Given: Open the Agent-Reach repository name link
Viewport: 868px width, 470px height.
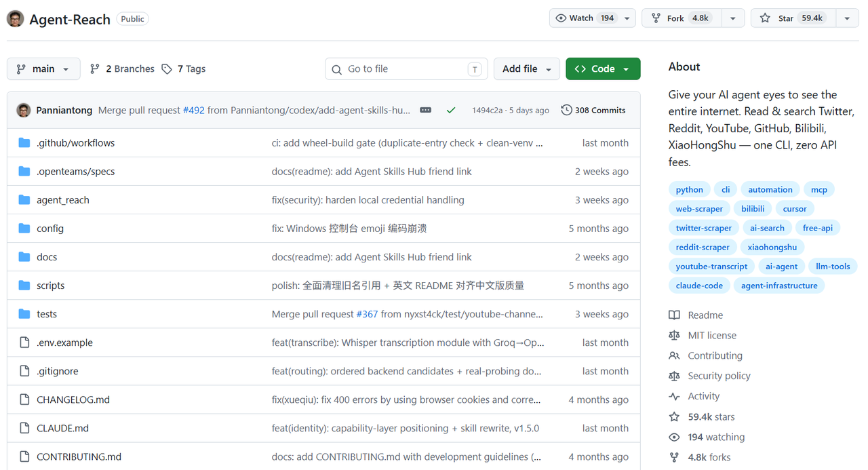Looking at the screenshot, I should pos(70,19).
